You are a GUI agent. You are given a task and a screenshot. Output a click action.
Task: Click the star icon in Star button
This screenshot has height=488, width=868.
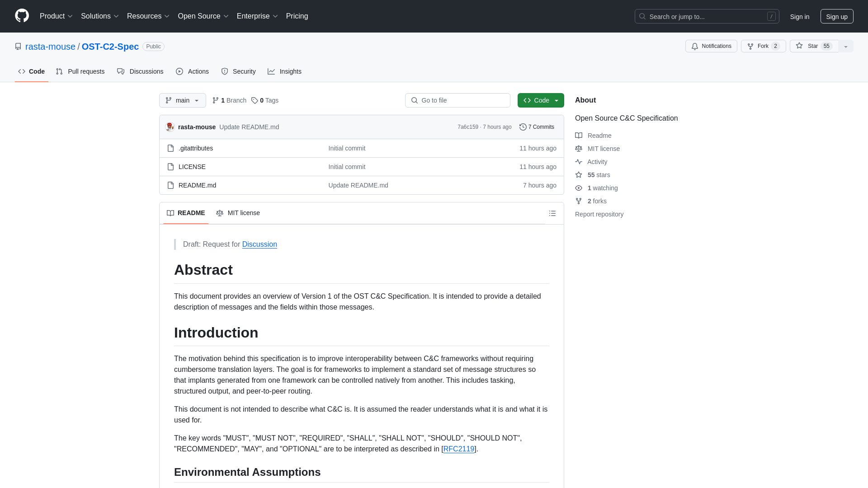(x=799, y=46)
